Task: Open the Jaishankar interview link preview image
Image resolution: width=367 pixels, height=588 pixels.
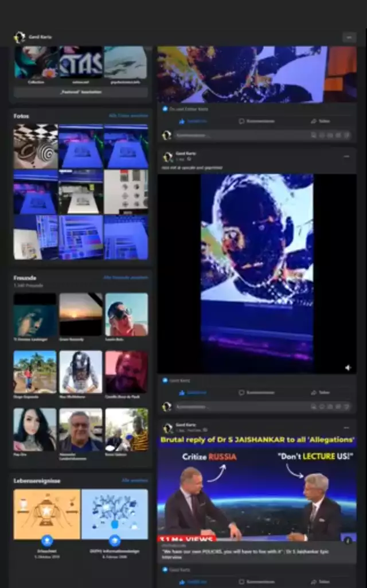Action: pos(257,489)
